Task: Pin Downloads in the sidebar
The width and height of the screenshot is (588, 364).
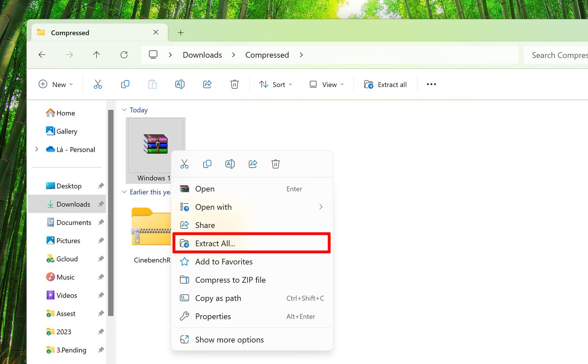Action: pos(101,204)
